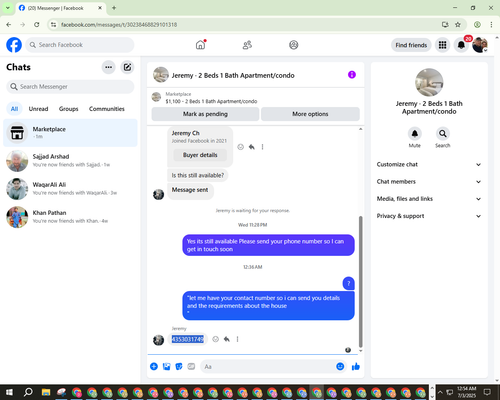Open the apps grid menu icon
500x400 pixels.
[442, 45]
